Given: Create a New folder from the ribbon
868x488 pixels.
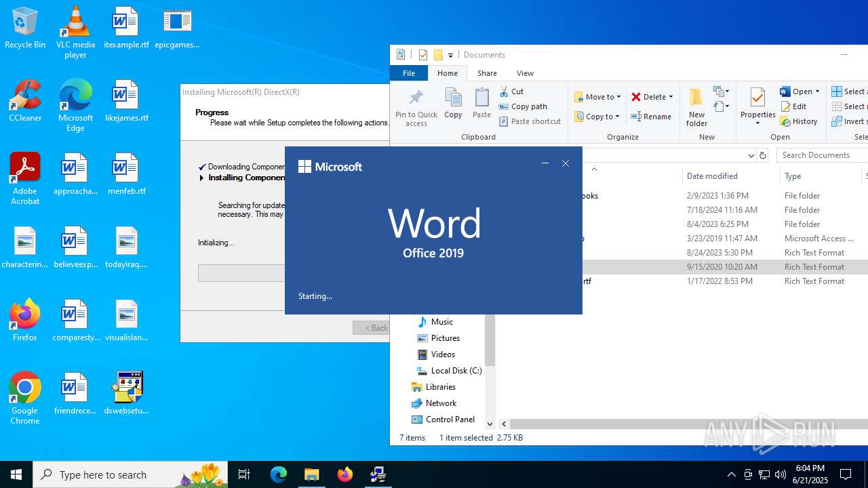Looking at the screenshot, I should [x=696, y=107].
